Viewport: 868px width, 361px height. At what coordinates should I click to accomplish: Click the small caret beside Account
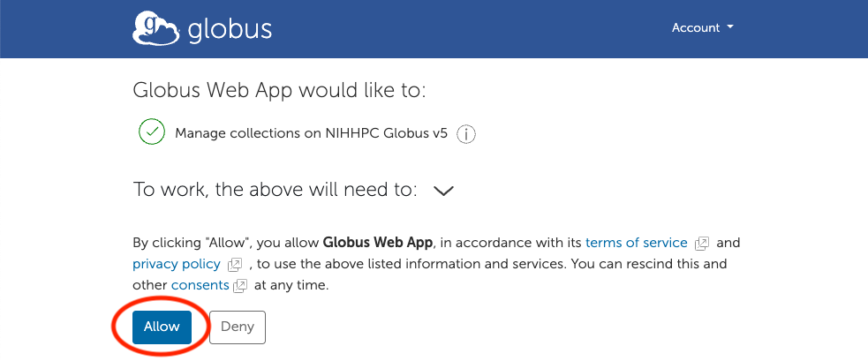tap(730, 27)
